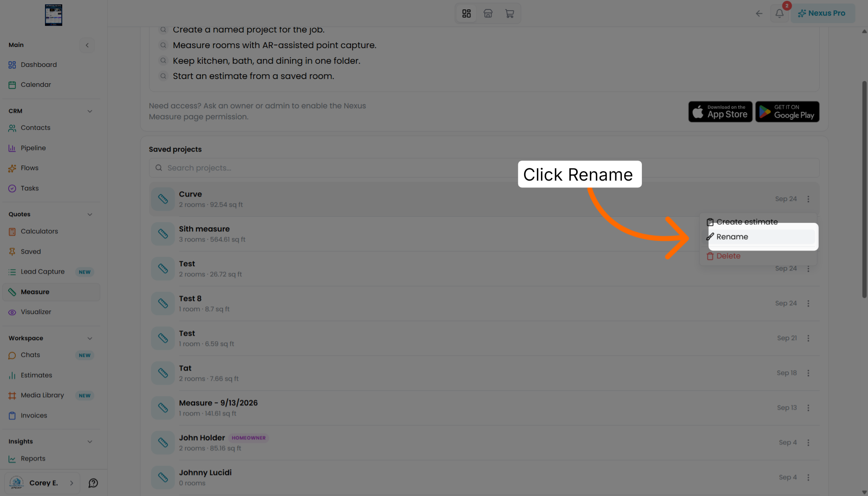Click ruler icon of Sith measure project
Image resolution: width=868 pixels, height=496 pixels.
(x=163, y=234)
